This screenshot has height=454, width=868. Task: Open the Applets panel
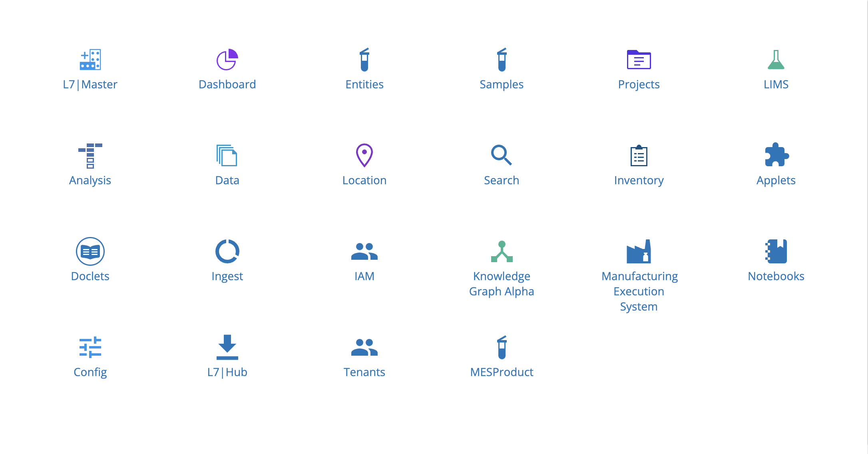point(777,164)
